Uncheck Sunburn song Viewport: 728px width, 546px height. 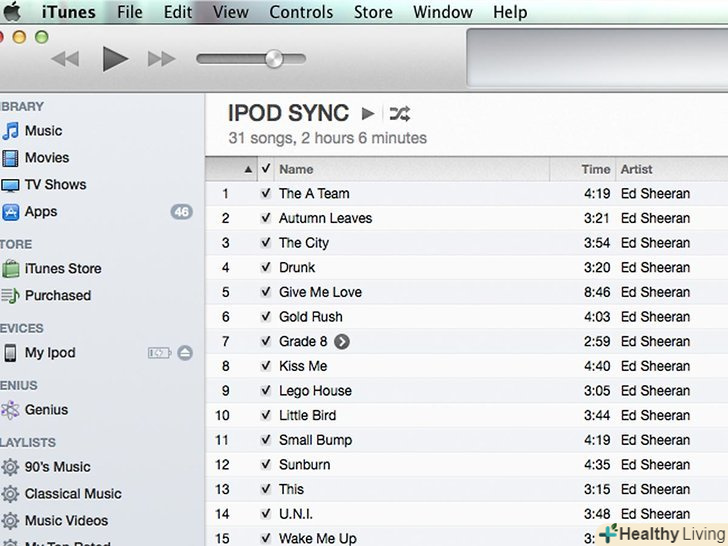(x=266, y=464)
